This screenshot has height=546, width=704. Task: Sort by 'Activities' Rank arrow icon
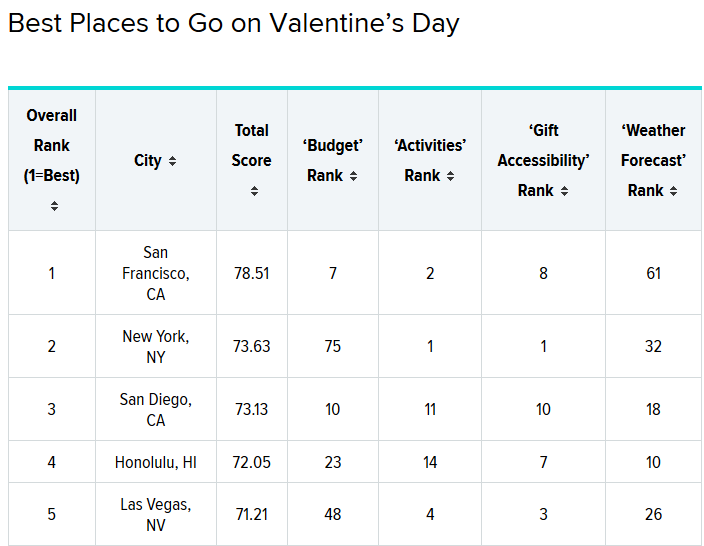tap(451, 176)
